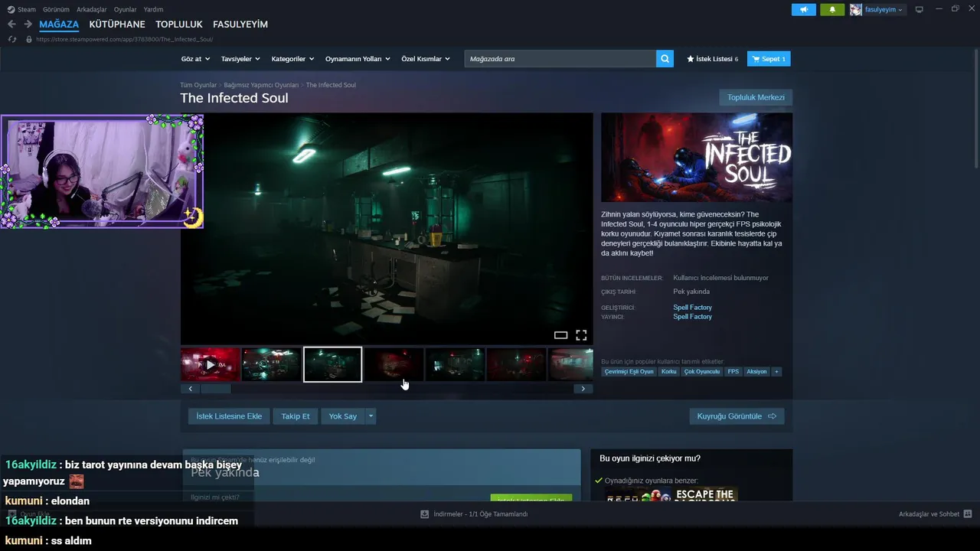980x551 pixels.
Task: Open the Oyunlar menu
Action: [x=126, y=9]
